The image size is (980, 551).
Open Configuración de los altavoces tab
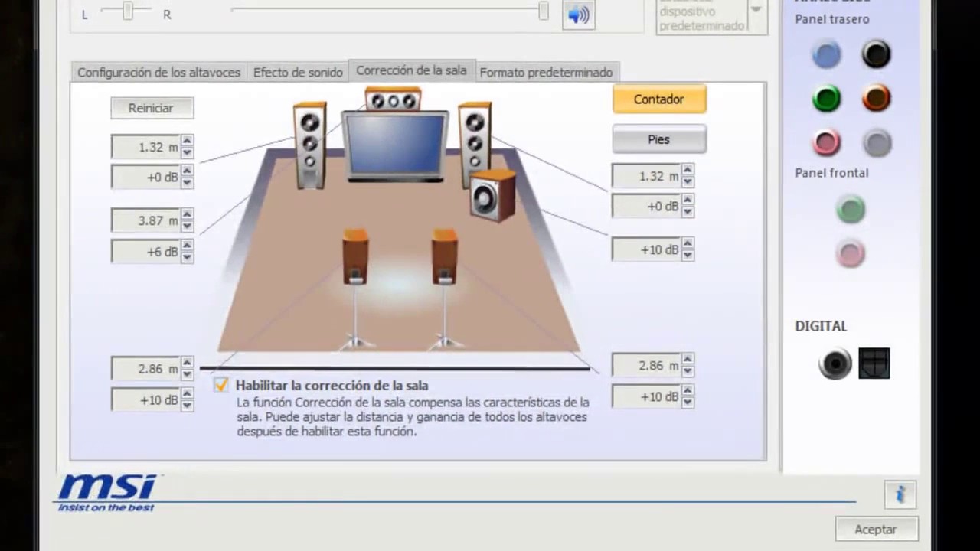click(x=158, y=72)
